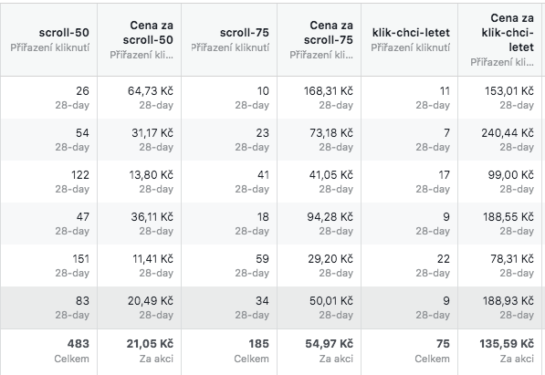Click the 64,73 Kč cost cell

(139, 98)
